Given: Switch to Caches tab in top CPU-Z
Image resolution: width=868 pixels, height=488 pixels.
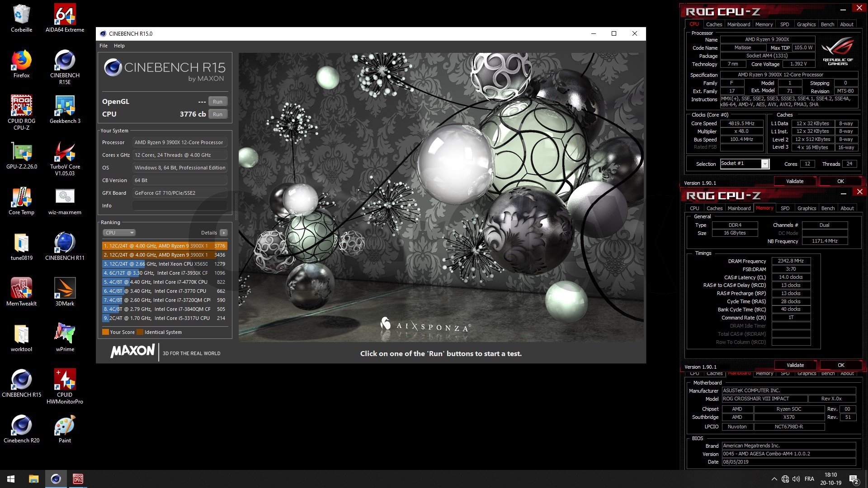Looking at the screenshot, I should [714, 24].
